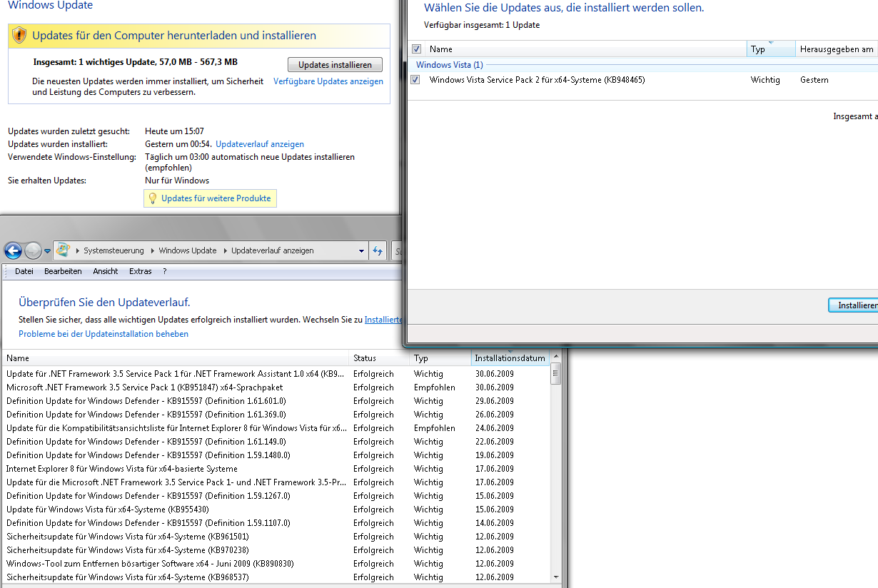878x588 pixels.
Task: Sort by Herausgegeben am column
Action: coord(837,49)
